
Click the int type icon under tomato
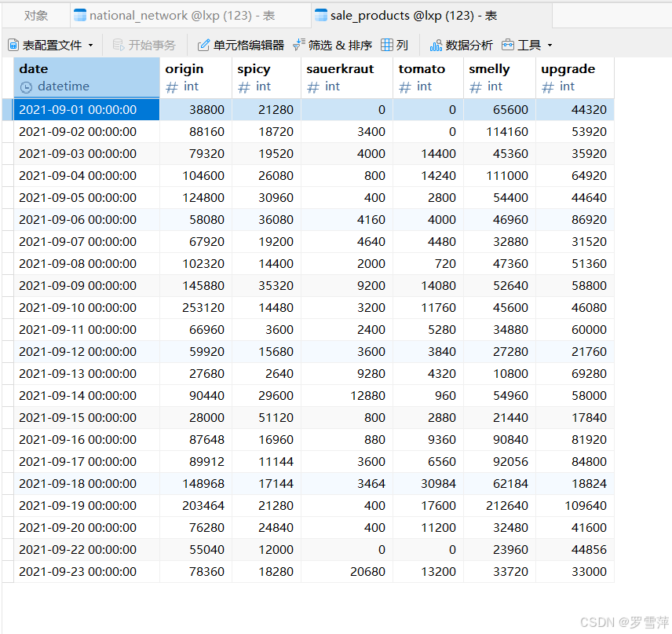405,87
